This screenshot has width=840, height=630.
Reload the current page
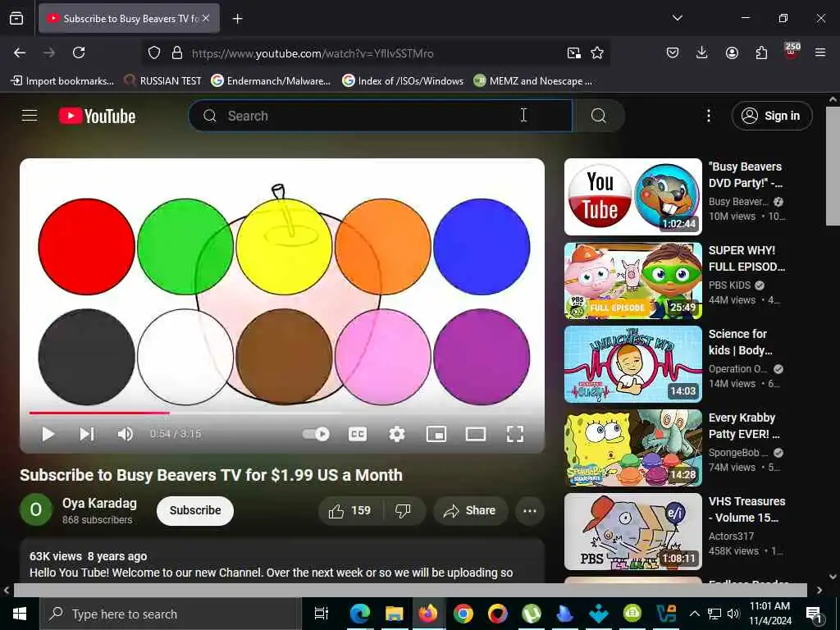(x=79, y=52)
